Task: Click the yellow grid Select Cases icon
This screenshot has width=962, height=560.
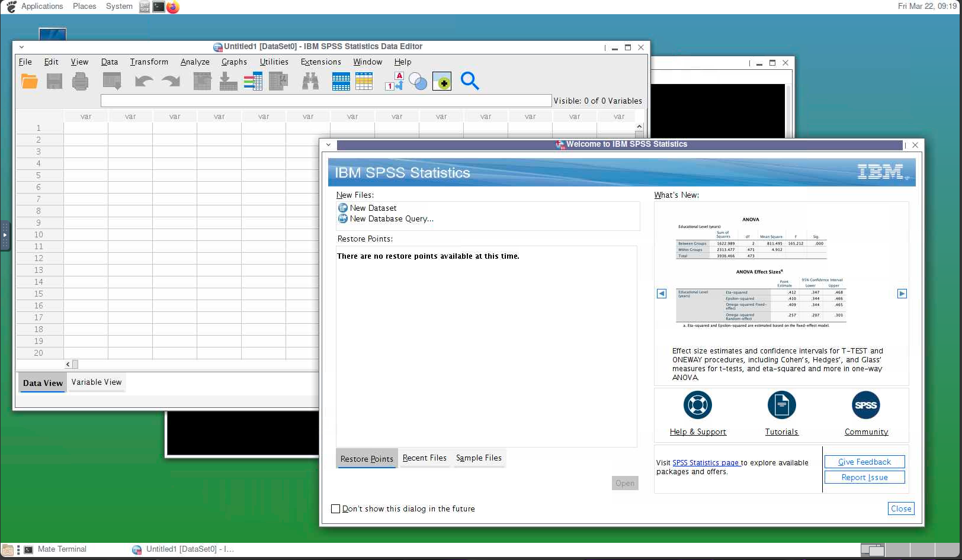Action: [364, 81]
